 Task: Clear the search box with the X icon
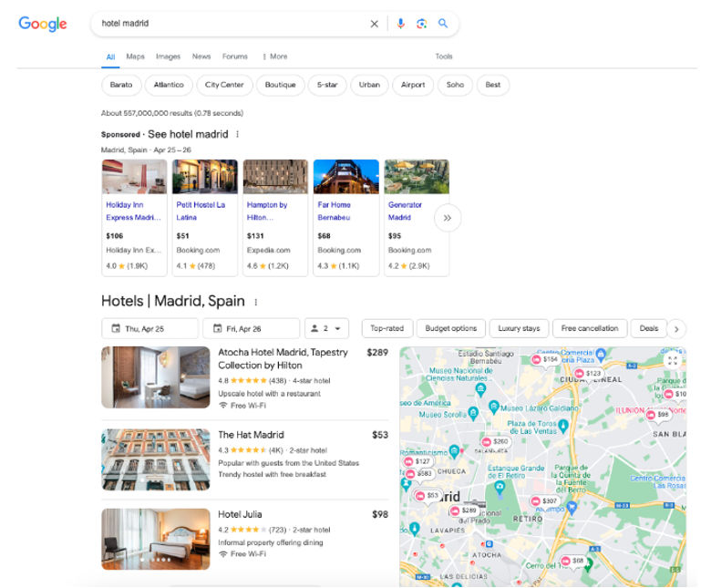pyautogui.click(x=374, y=24)
